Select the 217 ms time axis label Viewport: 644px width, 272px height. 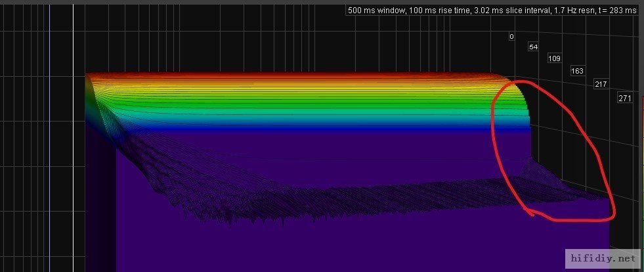click(x=600, y=84)
